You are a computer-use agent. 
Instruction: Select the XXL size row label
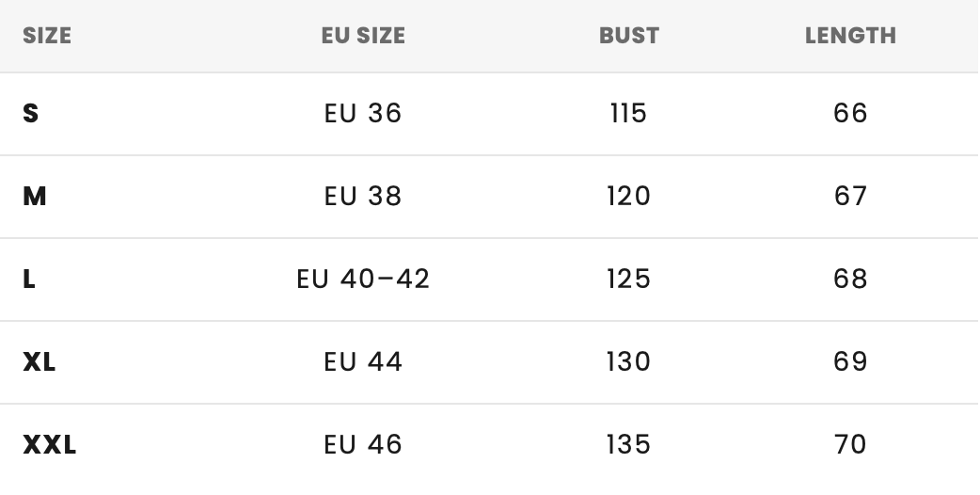pos(49,444)
